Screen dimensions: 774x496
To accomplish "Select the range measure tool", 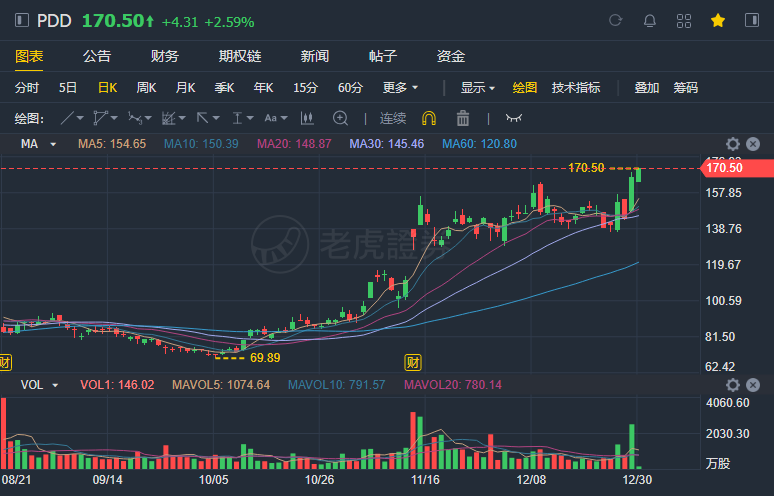I will tap(237, 118).
